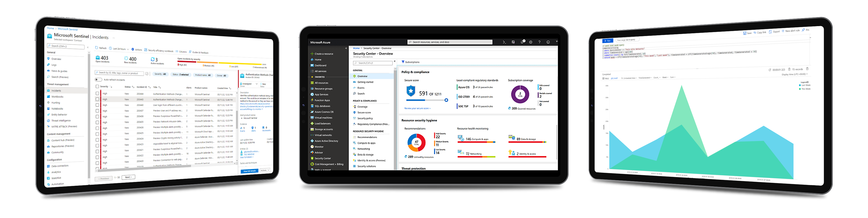The width and height of the screenshot is (868, 218).
Task: Check the box for incident 203443
Action: pyautogui.click(x=97, y=99)
